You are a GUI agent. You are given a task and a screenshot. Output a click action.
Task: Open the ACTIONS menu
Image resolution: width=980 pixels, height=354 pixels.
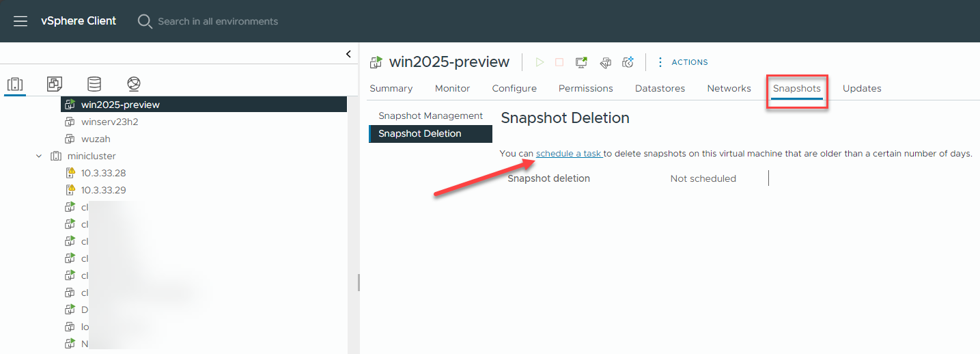[x=682, y=62]
